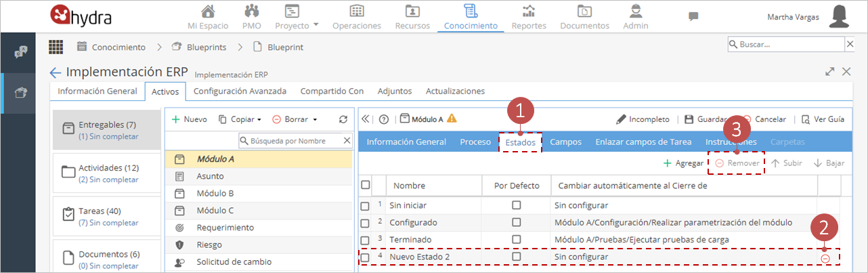The width and height of the screenshot is (868, 273).
Task: Click the Búsqueda por Nombre field
Action: pos(295,141)
